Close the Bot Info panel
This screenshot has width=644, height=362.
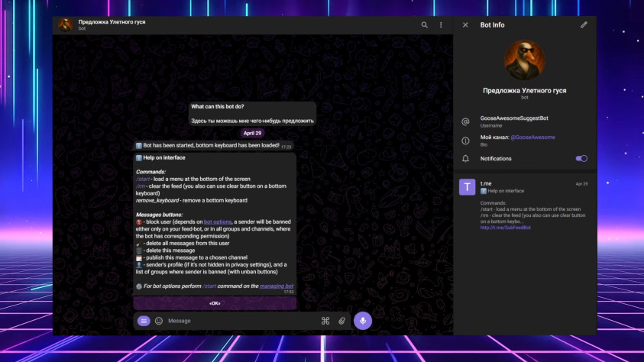pyautogui.click(x=465, y=25)
